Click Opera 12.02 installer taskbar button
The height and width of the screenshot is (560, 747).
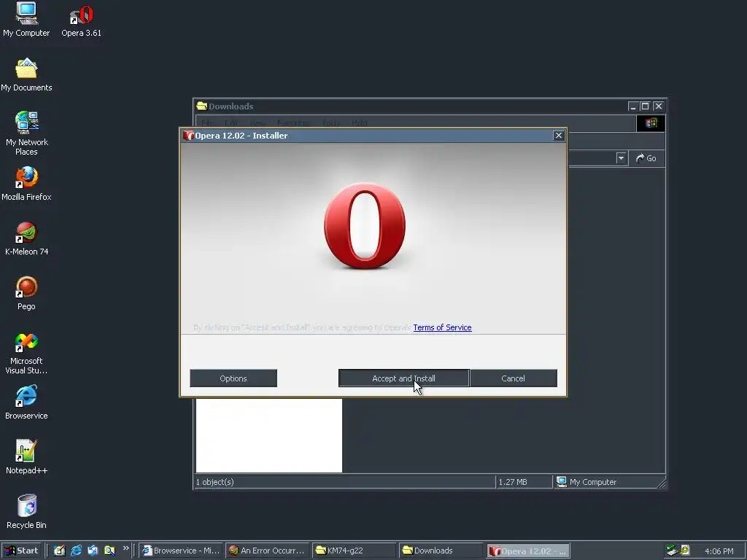528,551
